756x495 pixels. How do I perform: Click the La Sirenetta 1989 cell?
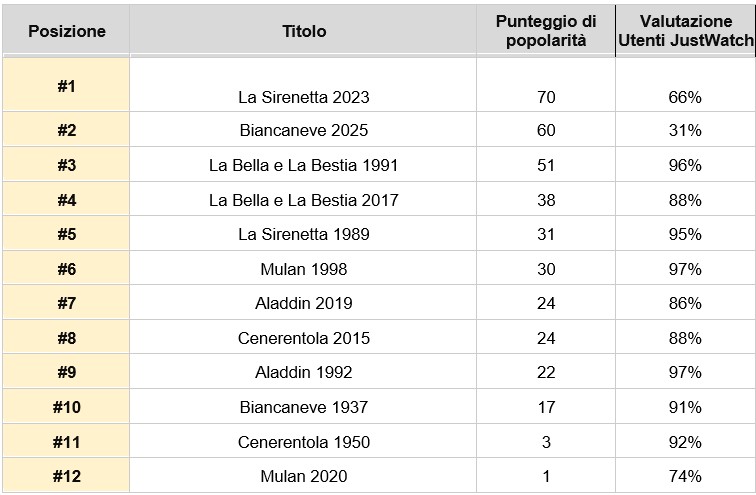303,234
